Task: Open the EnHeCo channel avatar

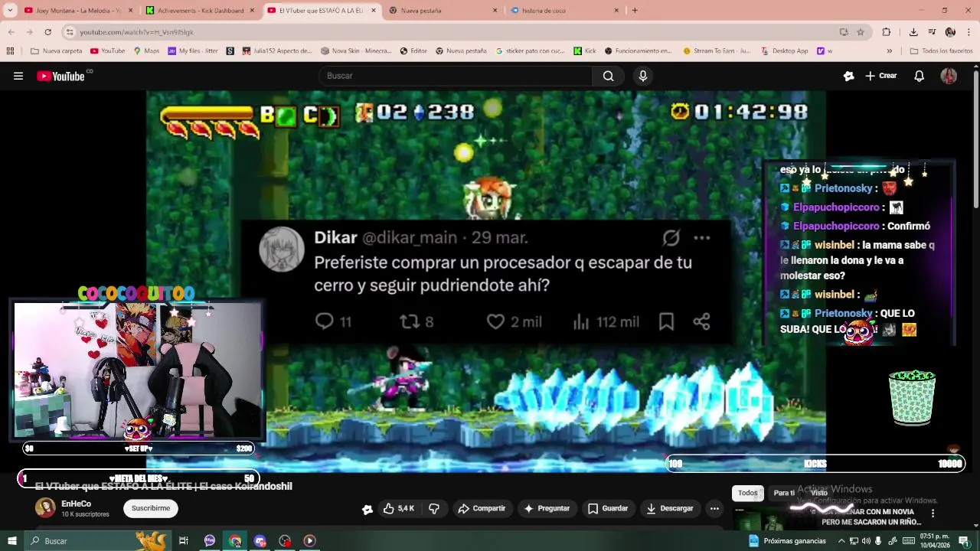Action: 45,508
